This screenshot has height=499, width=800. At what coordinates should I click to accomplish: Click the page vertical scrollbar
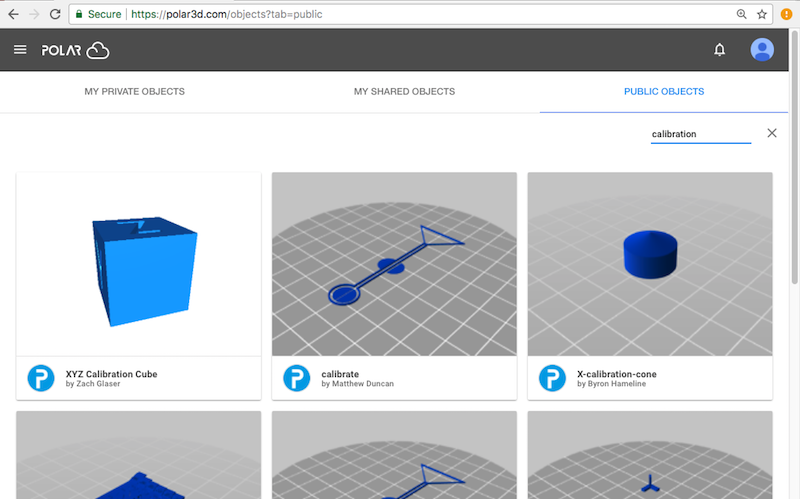[x=794, y=156]
